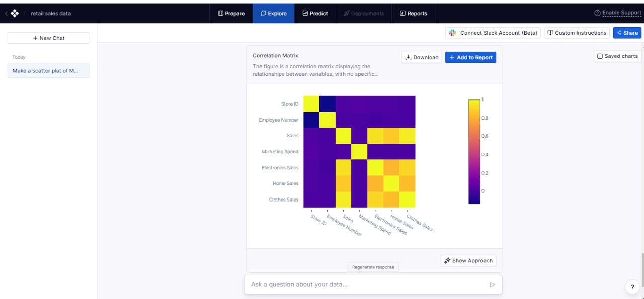The width and height of the screenshot is (644, 299).
Task: Start a New Chat
Action: (48, 38)
